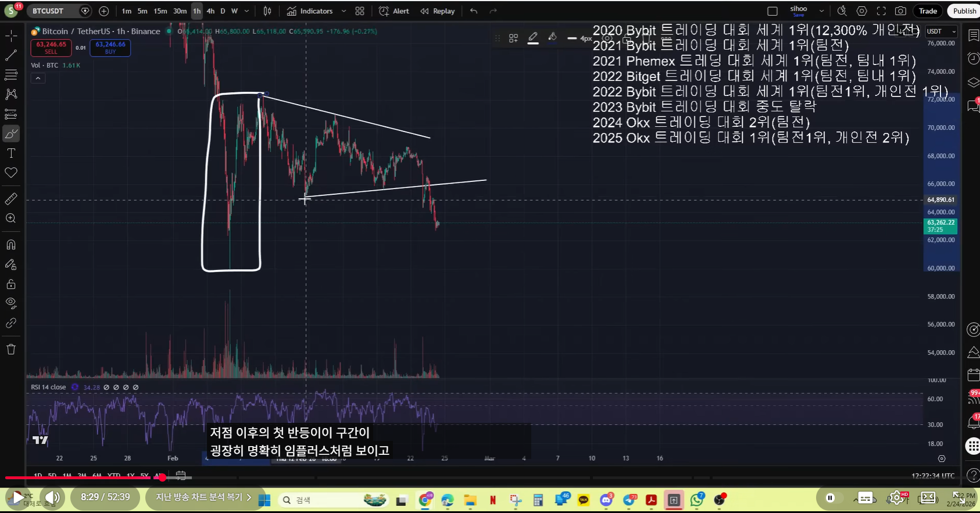The width and height of the screenshot is (980, 513).
Task: Open the 지난 방송 차트 분석 복기 chapter link
Action: (x=204, y=497)
